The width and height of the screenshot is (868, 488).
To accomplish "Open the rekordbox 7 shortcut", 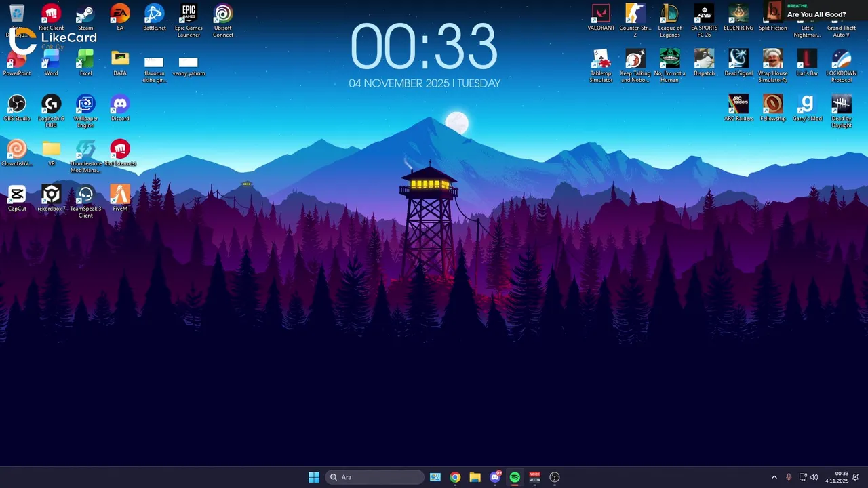I will click(x=51, y=199).
